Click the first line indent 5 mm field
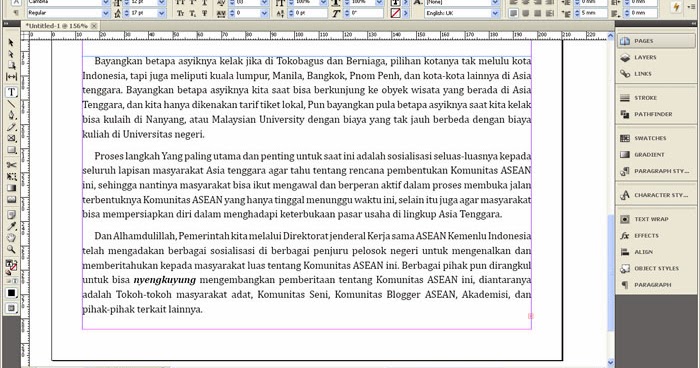 click(594, 13)
